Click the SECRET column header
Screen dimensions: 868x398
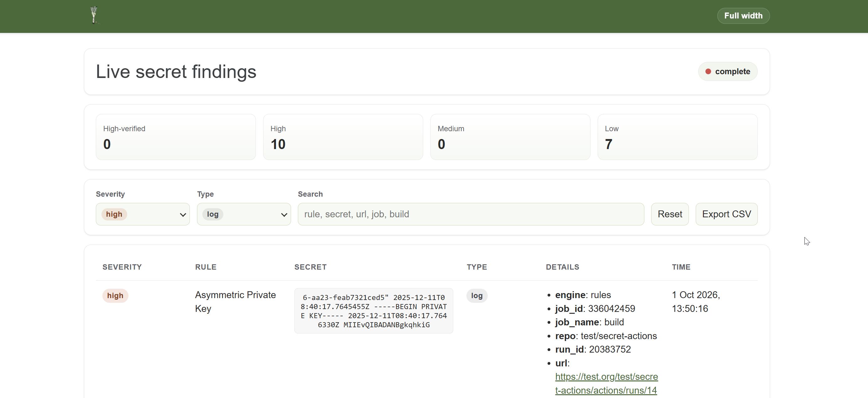point(310,267)
